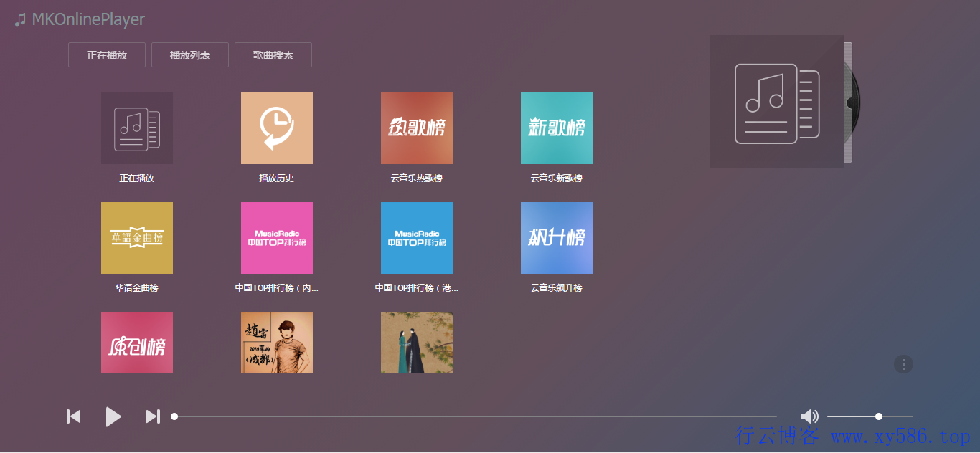Open the 播放历史 history icon
Image resolution: width=980 pixels, height=453 pixels.
(x=277, y=128)
